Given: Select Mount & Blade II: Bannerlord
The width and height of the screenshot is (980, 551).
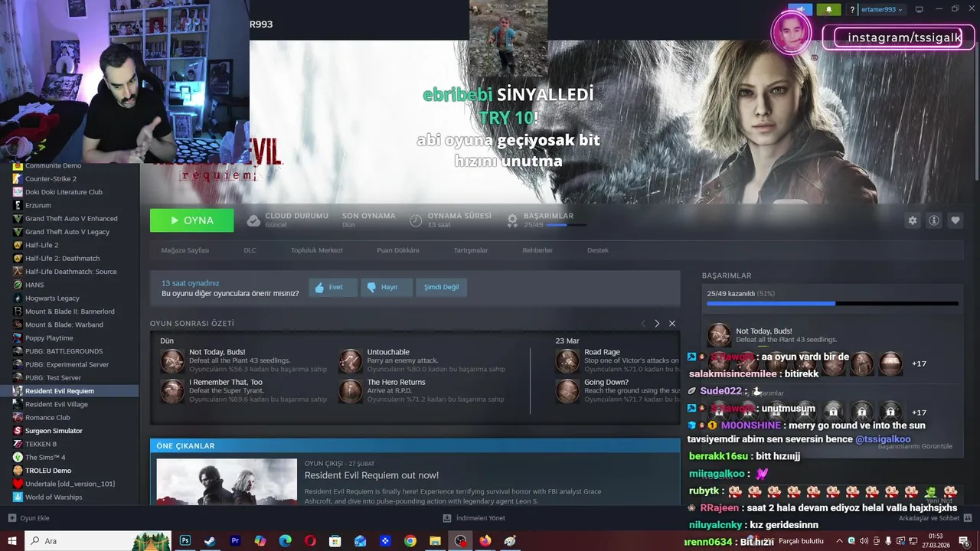Looking at the screenshot, I should click(x=70, y=311).
